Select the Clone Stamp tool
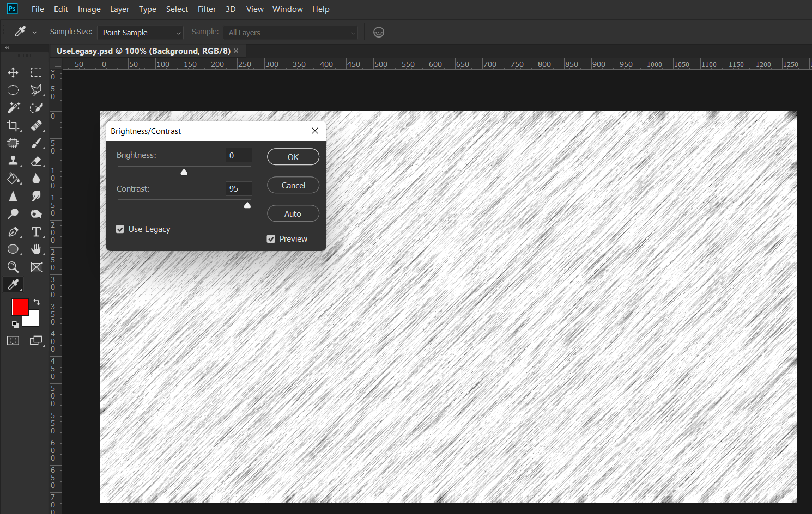Screen dimensions: 812x514 (13, 161)
